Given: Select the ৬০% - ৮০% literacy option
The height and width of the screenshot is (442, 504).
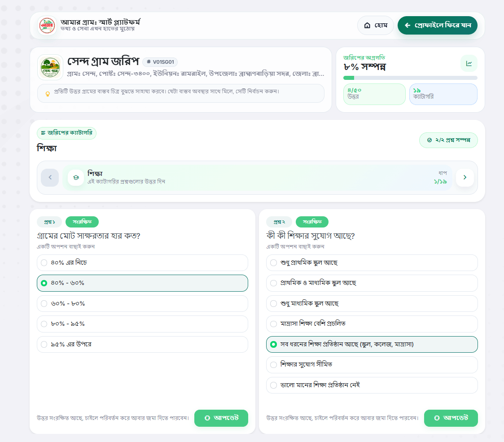Looking at the screenshot, I should (x=142, y=304).
